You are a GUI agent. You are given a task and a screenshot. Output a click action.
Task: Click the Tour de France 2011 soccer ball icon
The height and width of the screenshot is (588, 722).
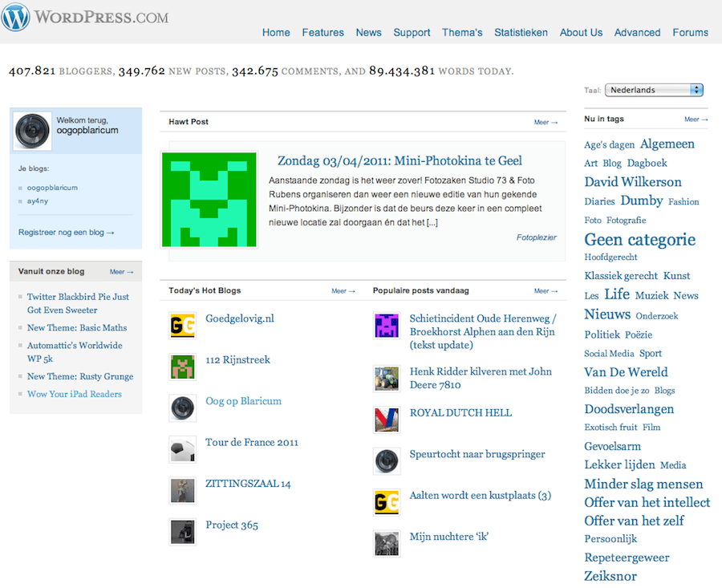(x=183, y=449)
